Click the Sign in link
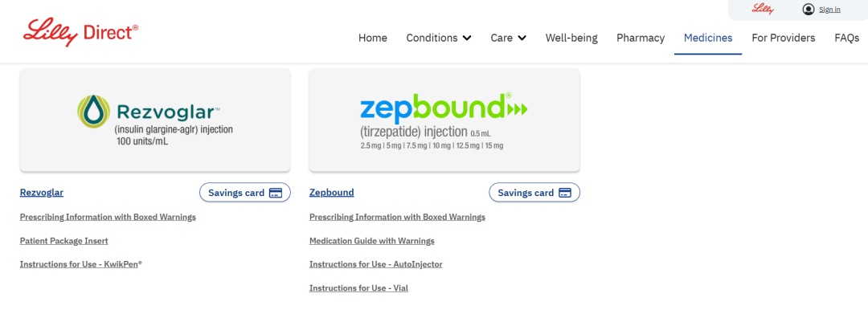868x322 pixels. pyautogui.click(x=829, y=10)
